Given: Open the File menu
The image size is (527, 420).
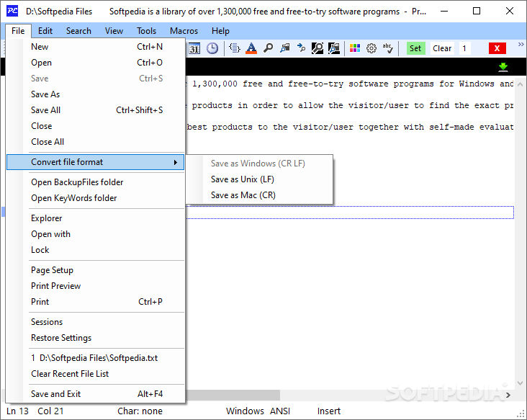Looking at the screenshot, I should click(18, 31).
